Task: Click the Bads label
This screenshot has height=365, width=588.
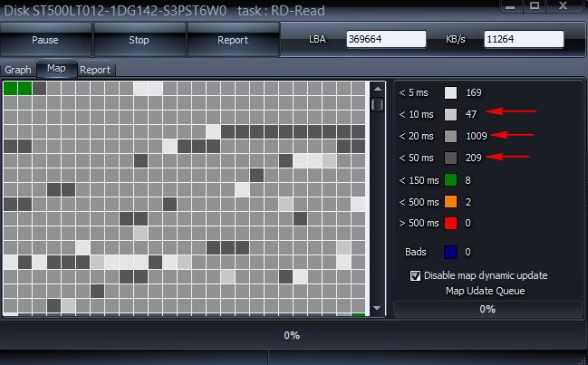Action: (x=416, y=252)
